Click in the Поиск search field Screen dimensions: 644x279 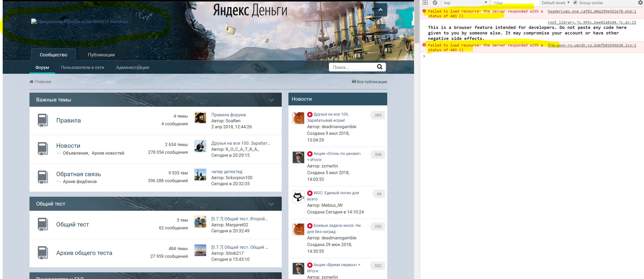[x=353, y=67]
